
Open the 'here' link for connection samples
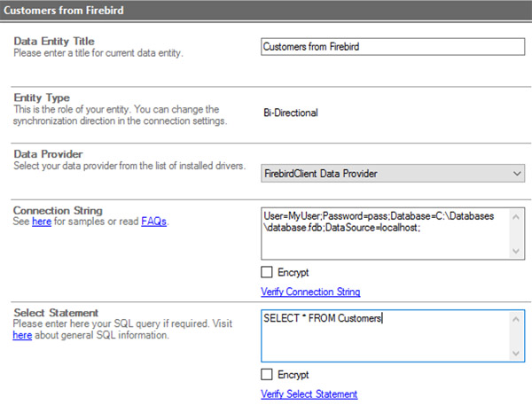(42, 222)
